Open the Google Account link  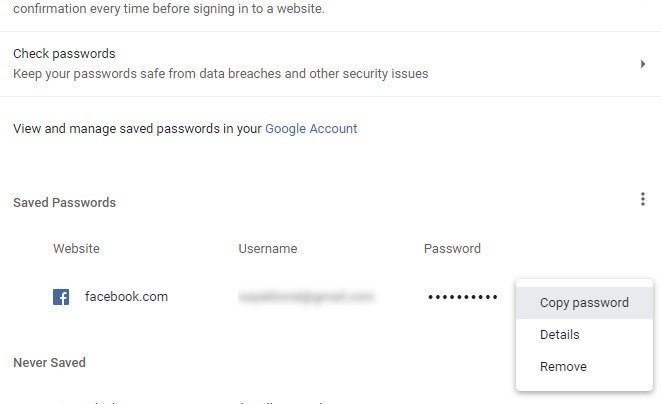coord(311,129)
